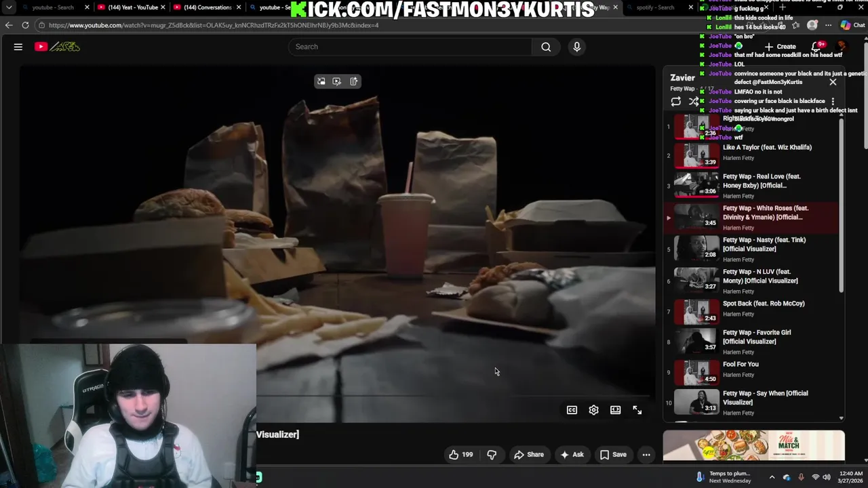
Task: Like the video with 199 likes
Action: point(460,455)
